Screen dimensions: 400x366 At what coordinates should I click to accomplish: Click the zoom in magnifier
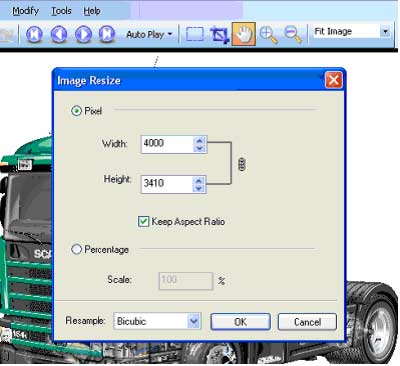tap(268, 35)
